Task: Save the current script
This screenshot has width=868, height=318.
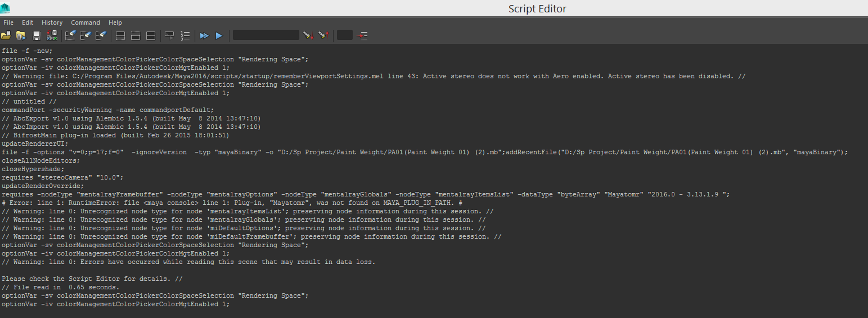Action: [x=36, y=35]
